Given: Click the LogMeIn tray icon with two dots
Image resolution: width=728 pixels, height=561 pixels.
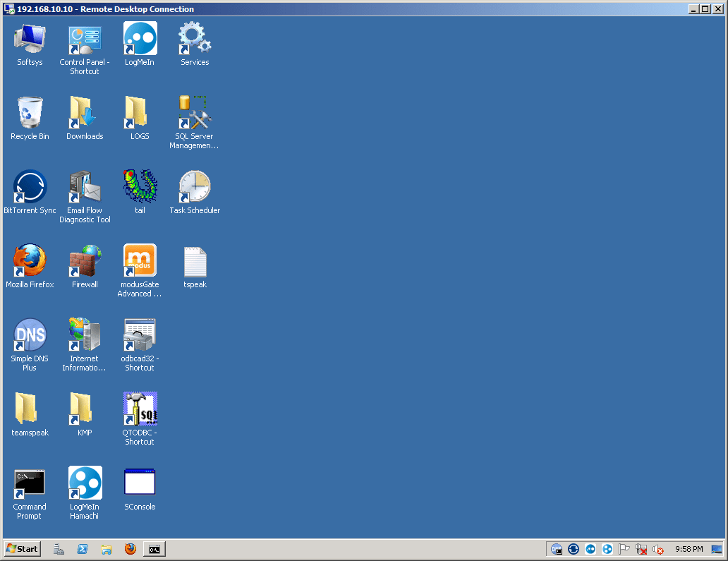Looking at the screenshot, I should point(590,550).
